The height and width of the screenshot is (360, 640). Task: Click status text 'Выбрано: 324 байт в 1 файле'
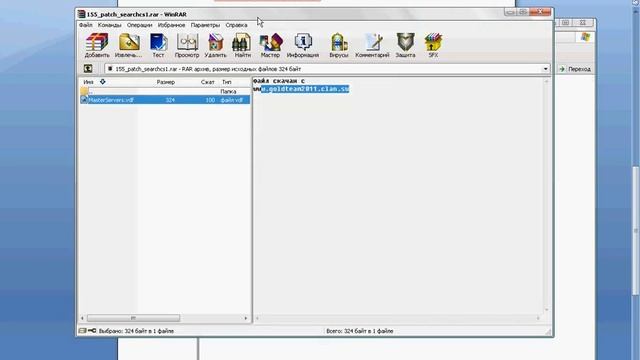coord(136,331)
